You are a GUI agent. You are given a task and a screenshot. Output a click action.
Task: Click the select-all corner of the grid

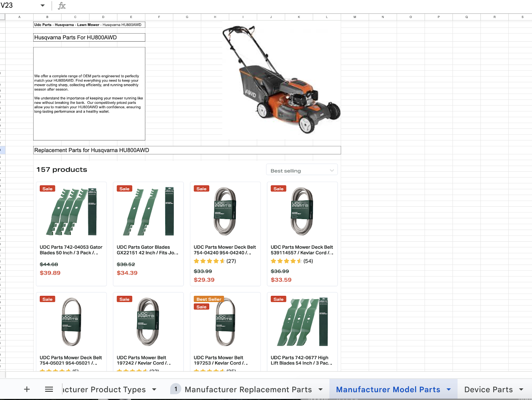3,17
